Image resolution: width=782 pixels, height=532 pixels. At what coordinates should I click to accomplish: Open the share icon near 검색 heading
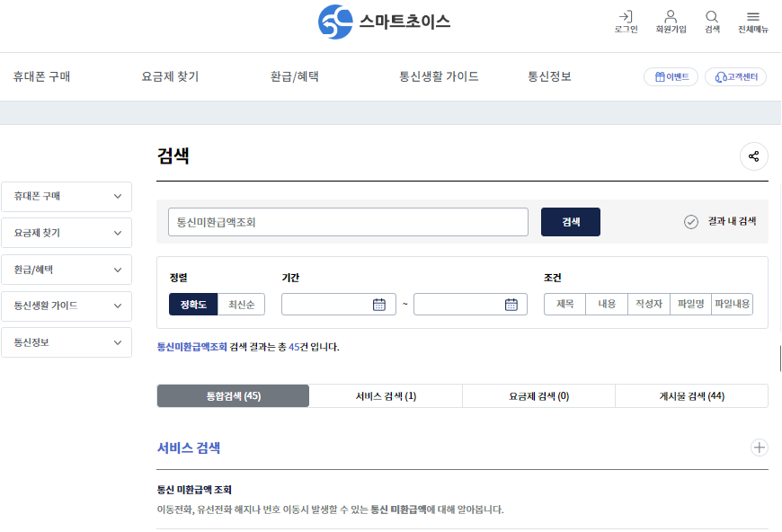753,156
